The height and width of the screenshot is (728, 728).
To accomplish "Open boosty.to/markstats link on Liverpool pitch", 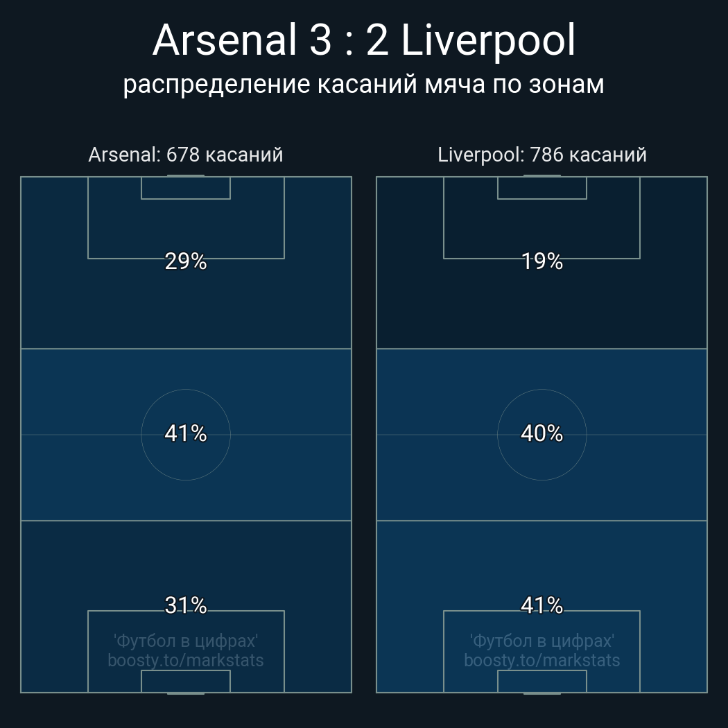I will point(542,660).
